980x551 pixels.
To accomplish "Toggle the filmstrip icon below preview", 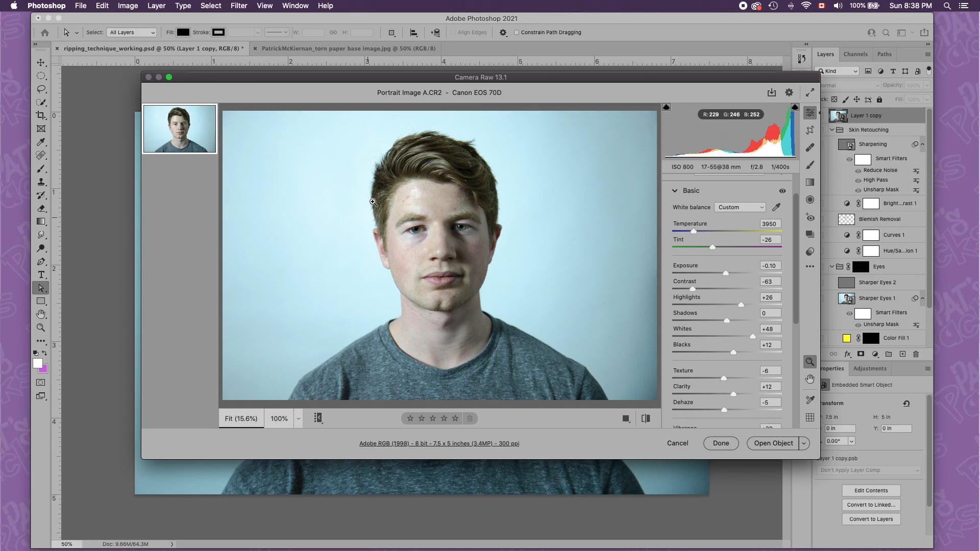I will (318, 418).
